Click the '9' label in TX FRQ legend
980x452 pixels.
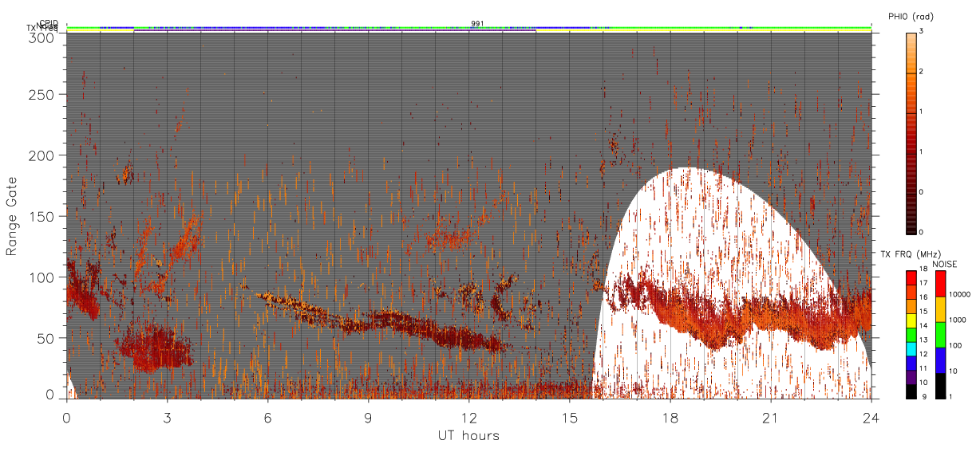(x=925, y=397)
